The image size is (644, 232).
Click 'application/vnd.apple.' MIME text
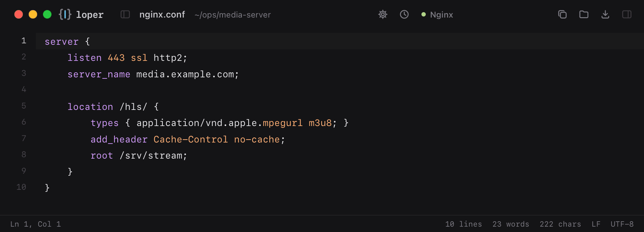tap(199, 123)
